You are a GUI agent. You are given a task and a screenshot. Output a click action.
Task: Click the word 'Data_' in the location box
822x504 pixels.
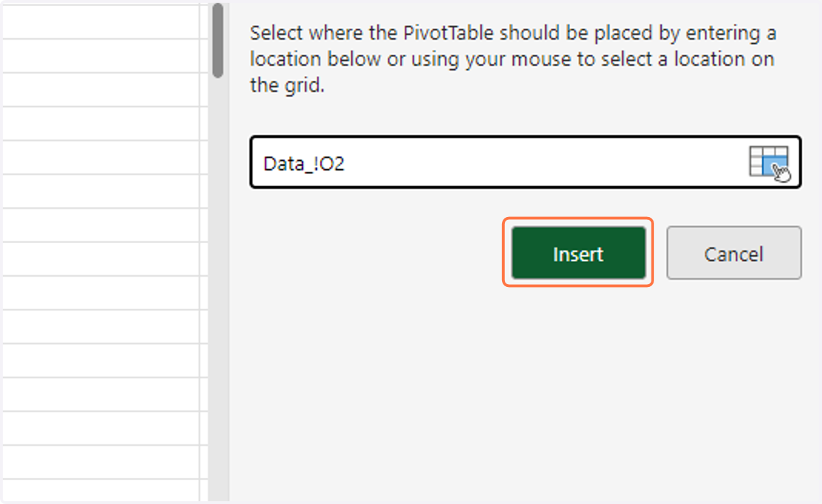[x=288, y=164]
